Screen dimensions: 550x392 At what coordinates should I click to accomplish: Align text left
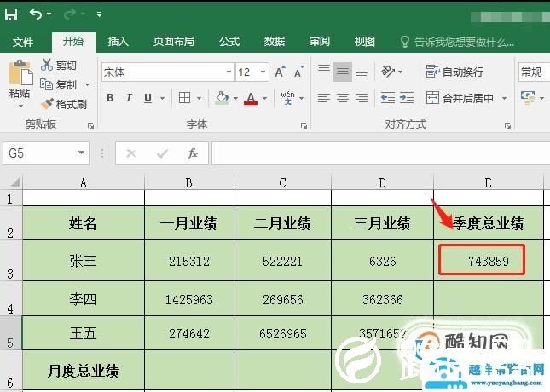click(324, 98)
